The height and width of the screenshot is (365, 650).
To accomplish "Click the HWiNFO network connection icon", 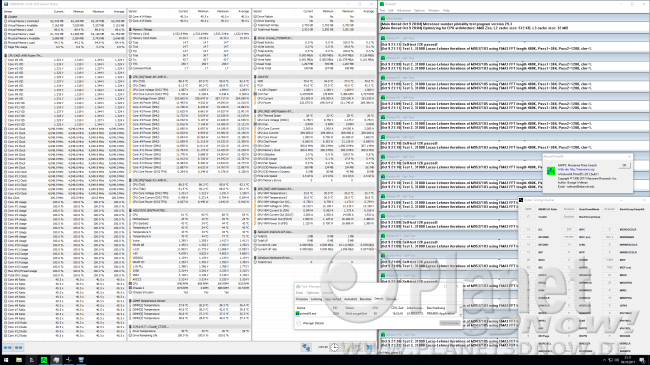I will pyautogui.click(x=306, y=348).
